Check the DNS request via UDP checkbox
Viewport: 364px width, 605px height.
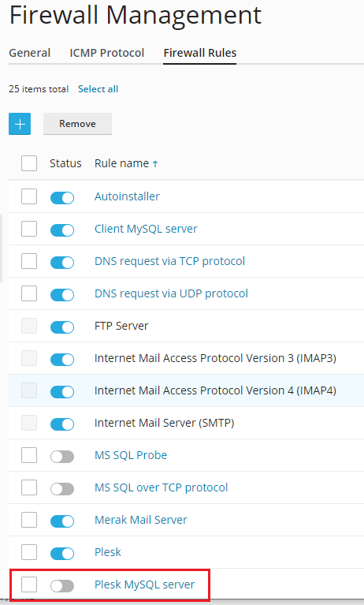click(x=29, y=293)
